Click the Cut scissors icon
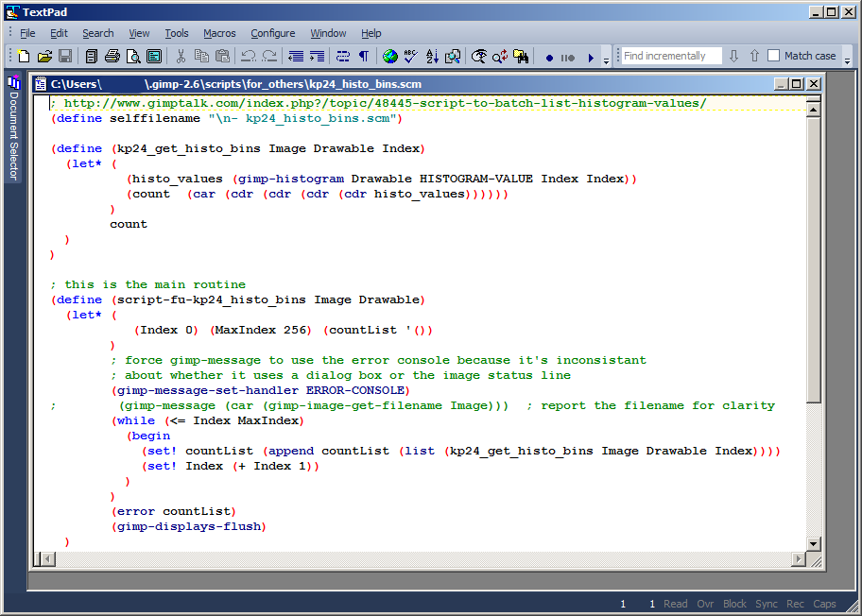Screen dimensions: 862x616 click(x=181, y=56)
